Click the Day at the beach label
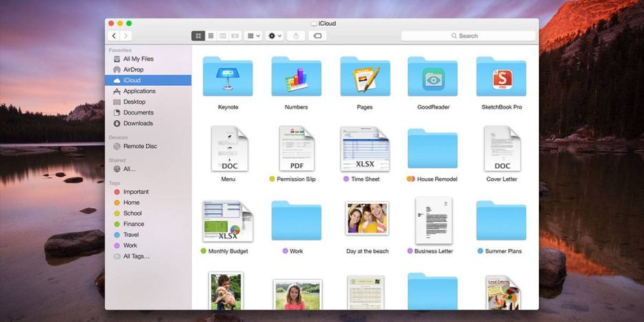Image resolution: width=644 pixels, height=322 pixels. tap(367, 251)
